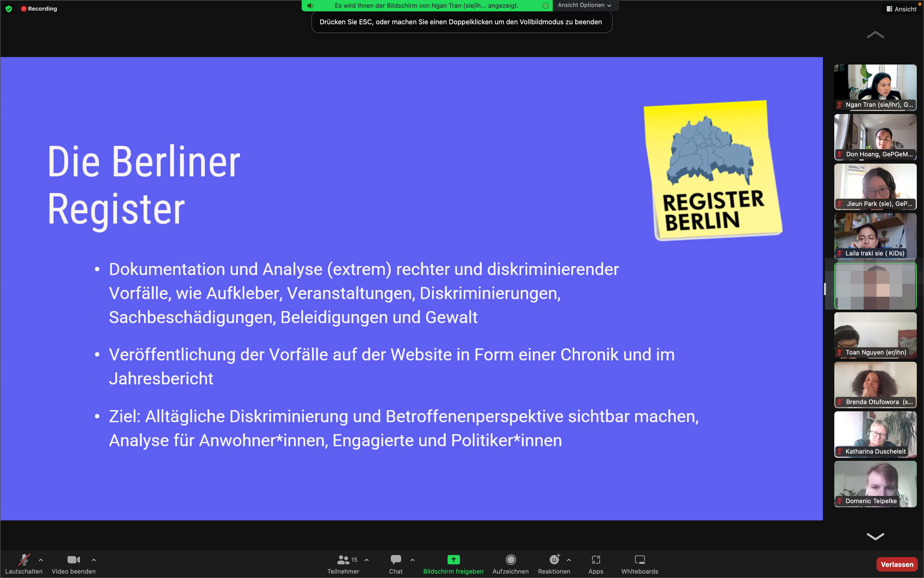Click Jieun Park's muted mic icon
Image resolution: width=924 pixels, height=578 pixels.
[840, 204]
